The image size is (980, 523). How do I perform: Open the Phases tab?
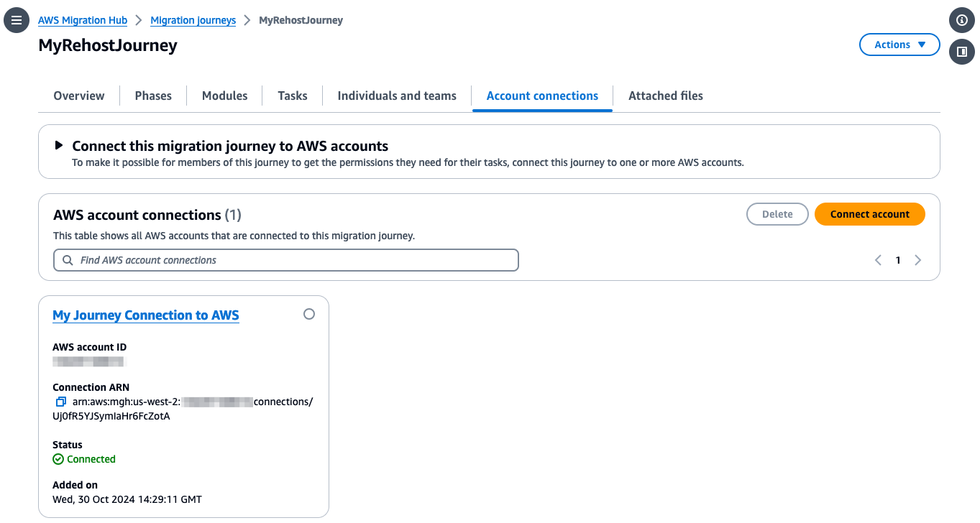coord(152,96)
